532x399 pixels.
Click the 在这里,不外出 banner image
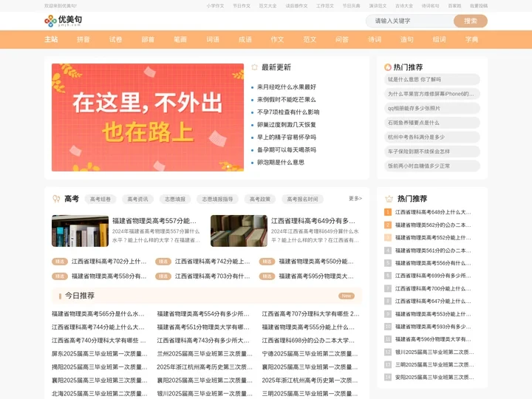point(148,117)
